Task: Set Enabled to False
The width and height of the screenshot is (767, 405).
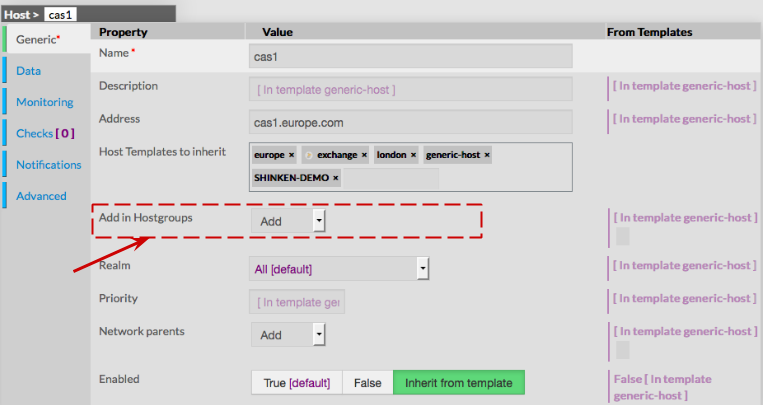Action: click(x=367, y=383)
